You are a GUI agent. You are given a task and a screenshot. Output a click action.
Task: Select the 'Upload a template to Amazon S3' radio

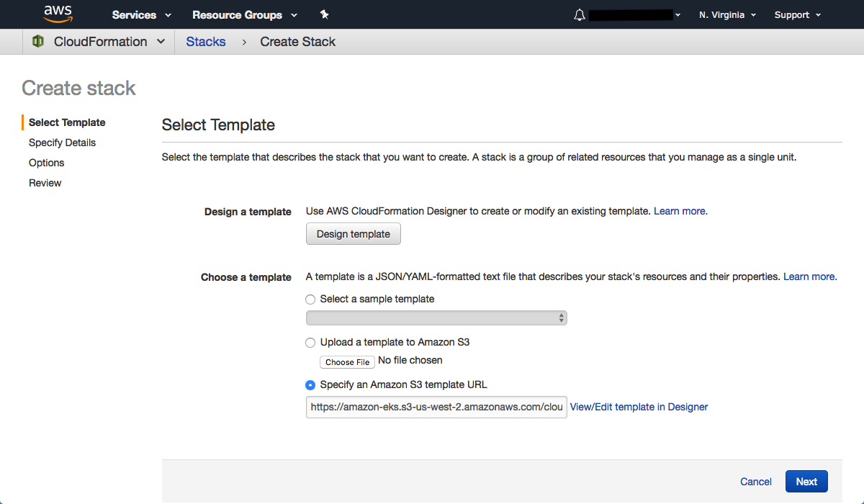point(310,343)
